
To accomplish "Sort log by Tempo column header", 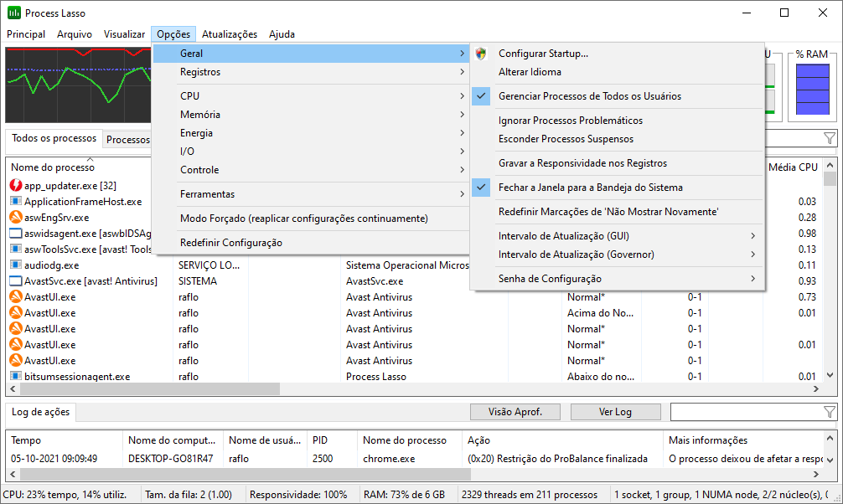I will 64,440.
